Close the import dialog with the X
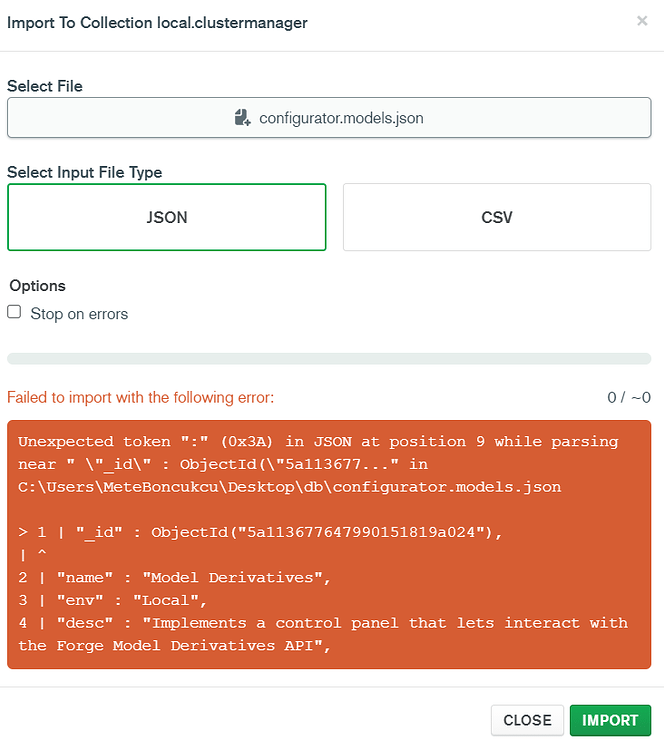664x750 pixels. click(x=642, y=21)
